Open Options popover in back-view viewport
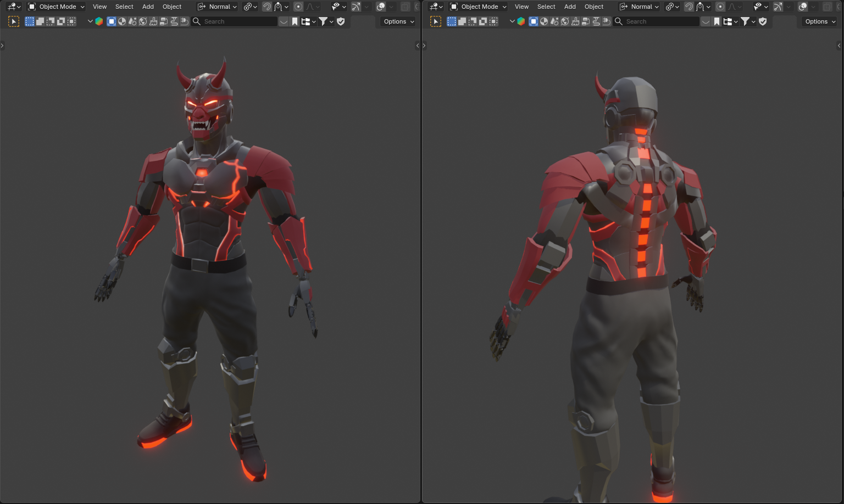 [820, 21]
